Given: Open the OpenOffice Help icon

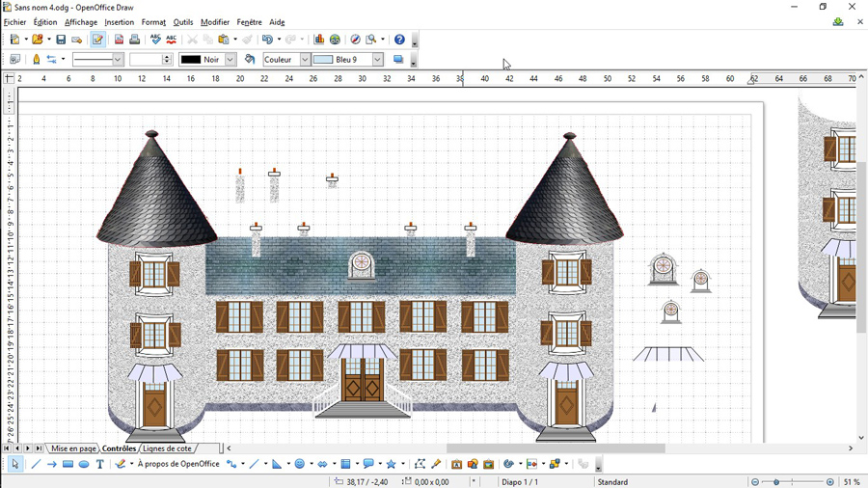Looking at the screenshot, I should tap(399, 40).
